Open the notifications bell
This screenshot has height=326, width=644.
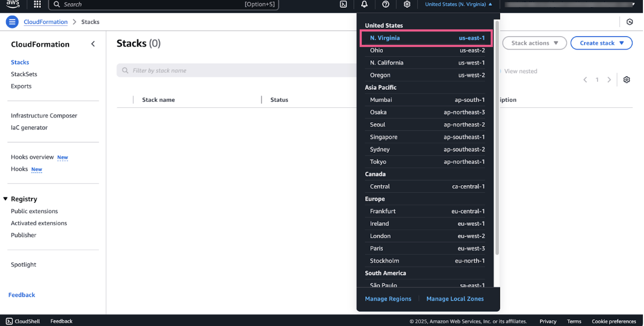point(364,4)
